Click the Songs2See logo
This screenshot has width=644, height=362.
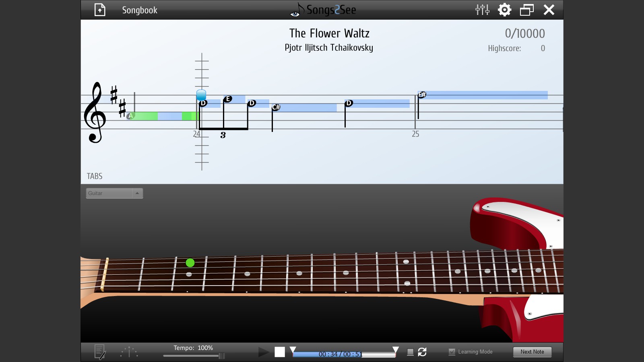[x=323, y=10]
